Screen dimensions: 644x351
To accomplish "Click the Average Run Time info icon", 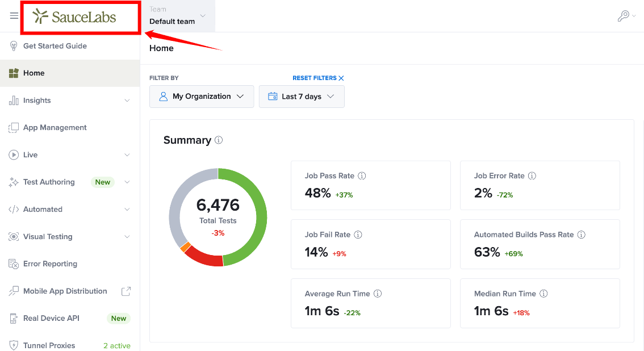I will pos(378,294).
